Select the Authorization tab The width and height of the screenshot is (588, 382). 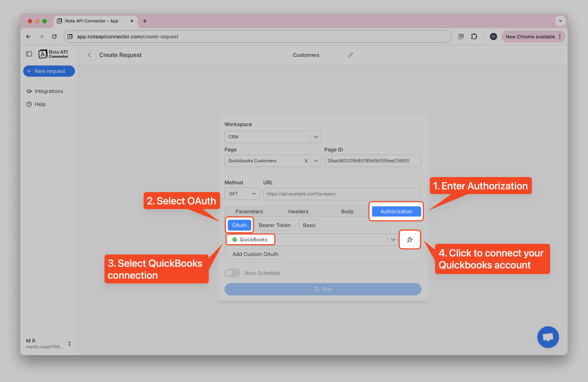tap(396, 211)
